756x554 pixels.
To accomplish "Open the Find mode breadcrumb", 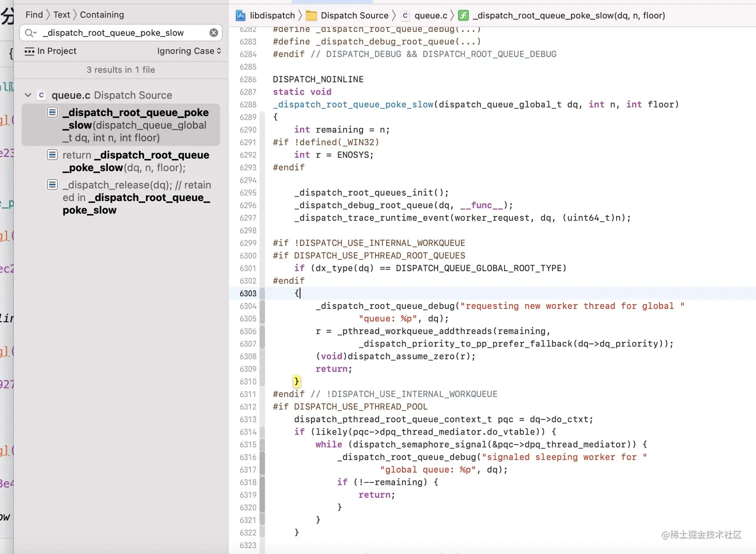I will click(x=34, y=15).
